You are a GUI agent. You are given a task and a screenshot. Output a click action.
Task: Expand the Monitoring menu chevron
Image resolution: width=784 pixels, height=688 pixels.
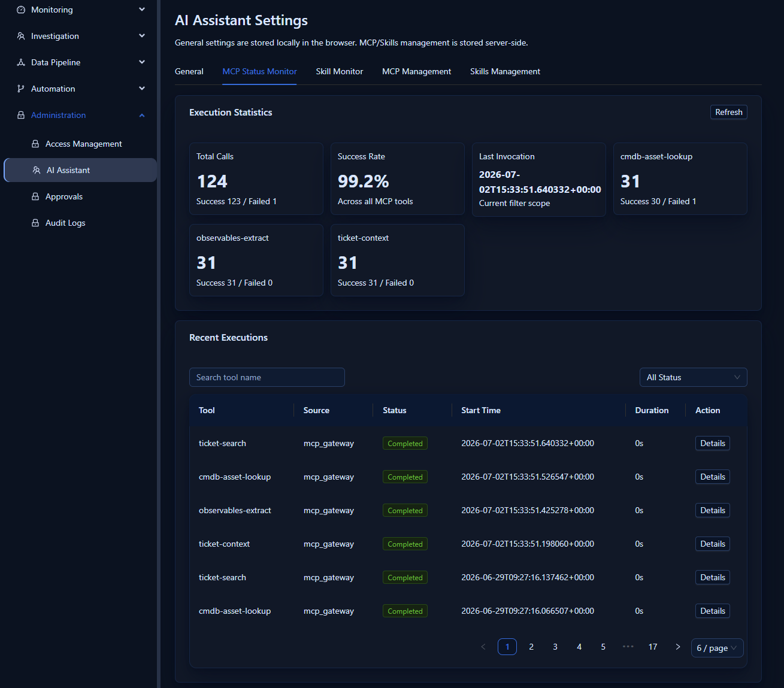click(142, 10)
